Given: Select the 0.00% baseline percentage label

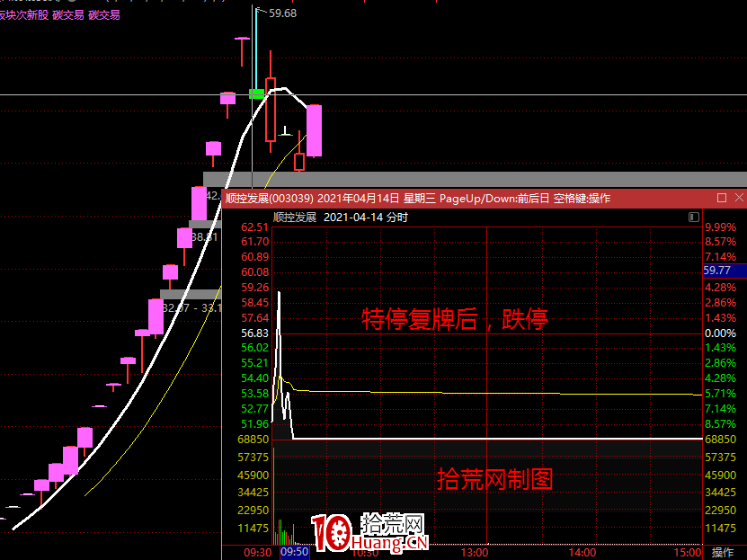Looking at the screenshot, I should (x=719, y=332).
